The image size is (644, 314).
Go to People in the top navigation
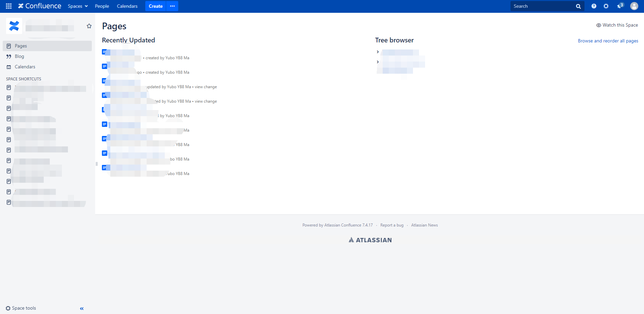click(x=102, y=6)
